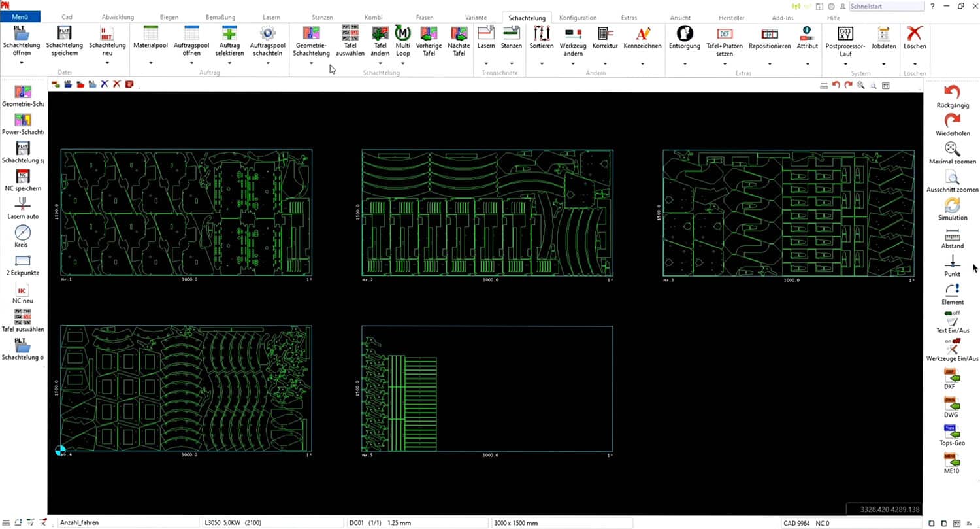
Task: Click NC speichern in left sidebar
Action: [23, 177]
